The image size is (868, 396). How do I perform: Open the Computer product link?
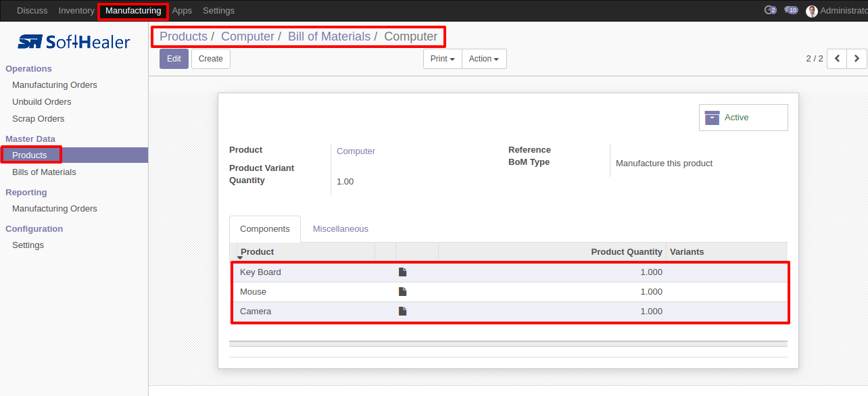tap(356, 151)
